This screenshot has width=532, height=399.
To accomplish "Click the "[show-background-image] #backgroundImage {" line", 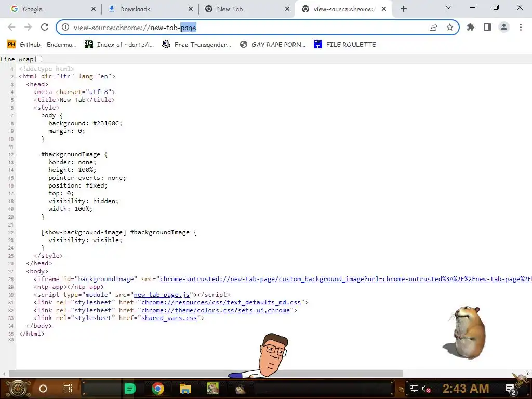I will 119,232.
